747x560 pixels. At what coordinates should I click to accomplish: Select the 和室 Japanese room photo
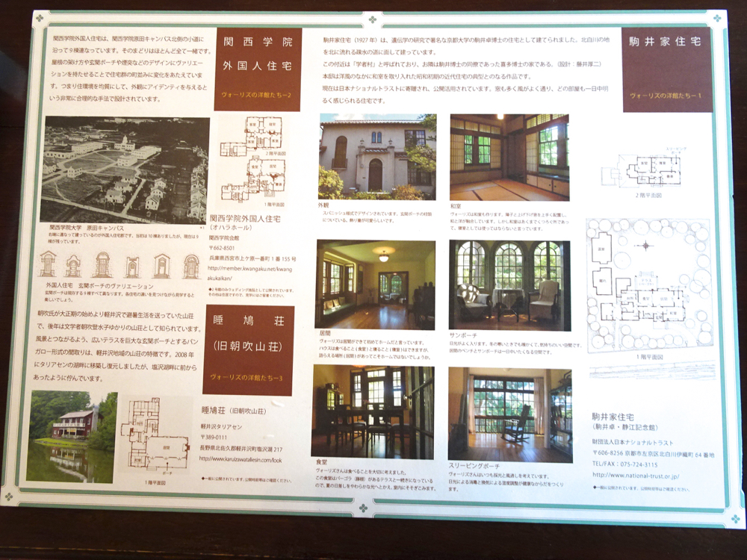(x=509, y=157)
